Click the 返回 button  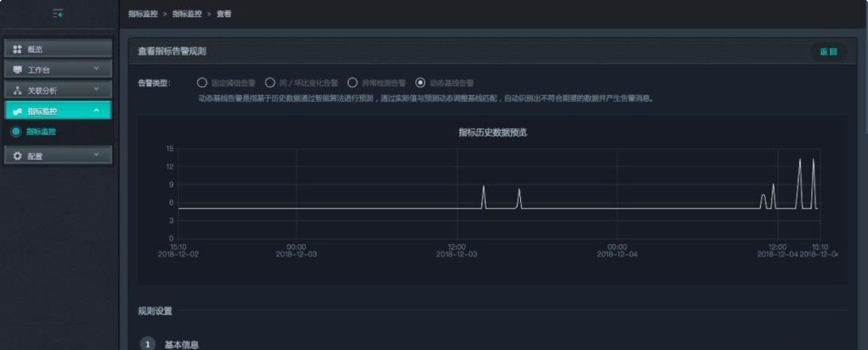click(828, 51)
